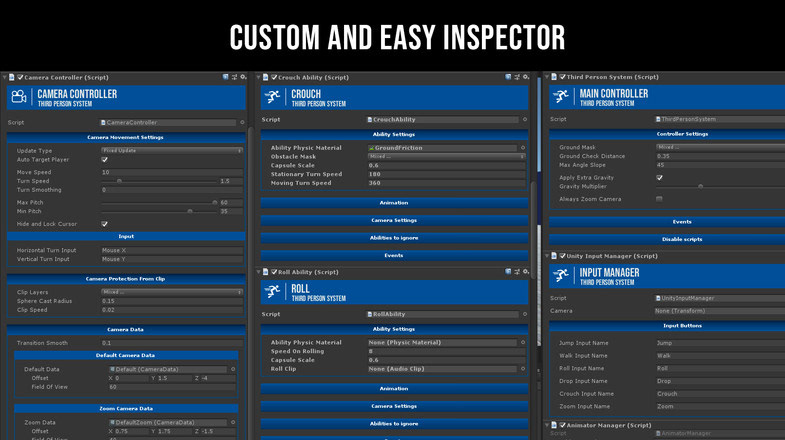Click Abilities to ignore bar under Crouch
Screen dimensions: 785x440
[x=394, y=238]
